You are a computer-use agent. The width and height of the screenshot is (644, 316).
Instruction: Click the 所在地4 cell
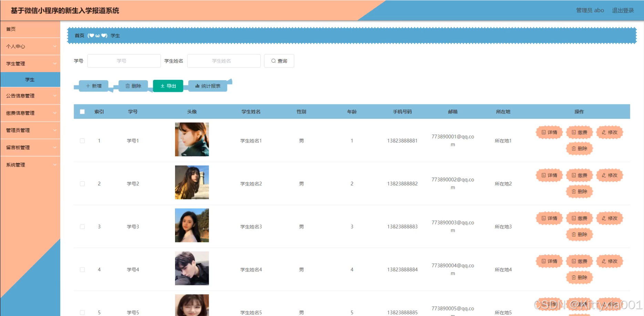503,270
